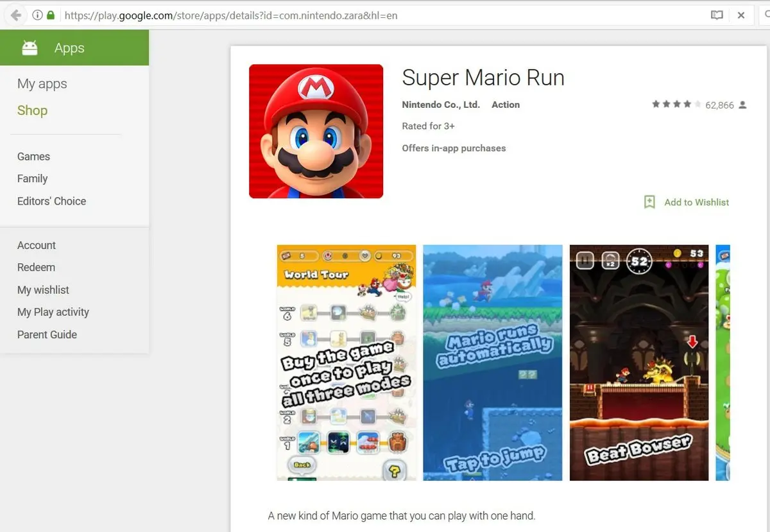Click the Add to Wishlist bookmark icon
The width and height of the screenshot is (770, 532).
649,202
